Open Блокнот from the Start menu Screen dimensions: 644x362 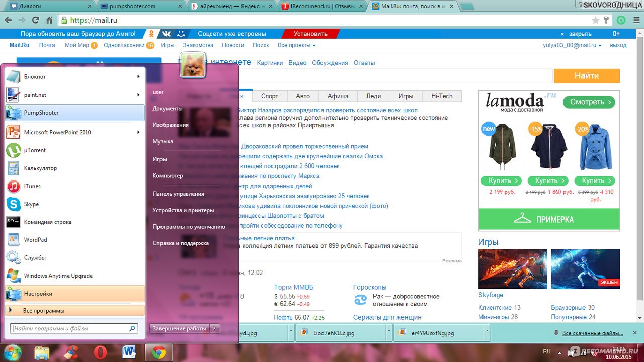74,77
